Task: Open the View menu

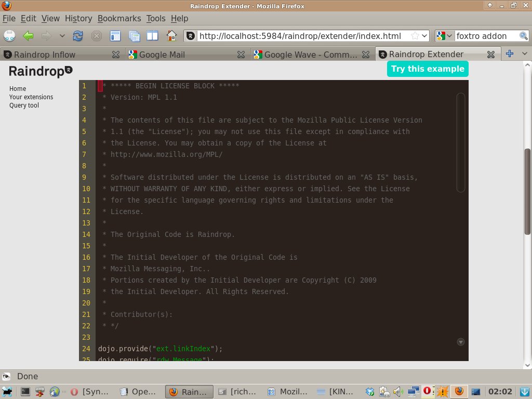Action: click(x=50, y=18)
